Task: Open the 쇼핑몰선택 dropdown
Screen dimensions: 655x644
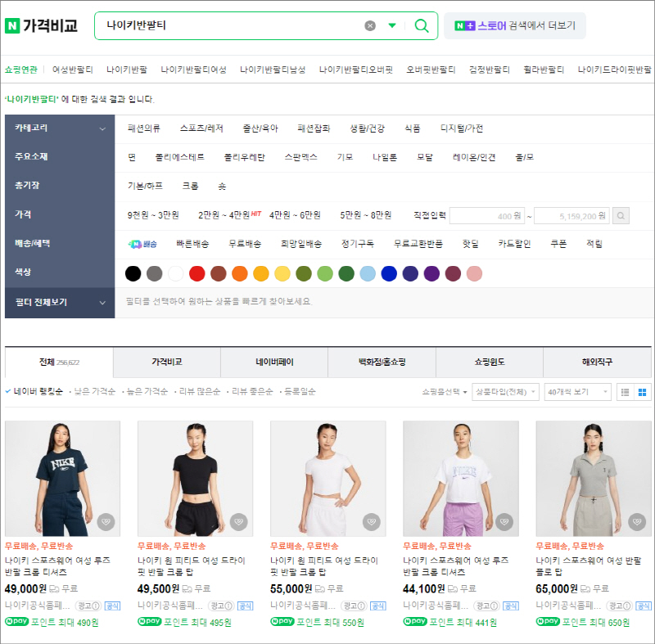Action: (x=444, y=392)
